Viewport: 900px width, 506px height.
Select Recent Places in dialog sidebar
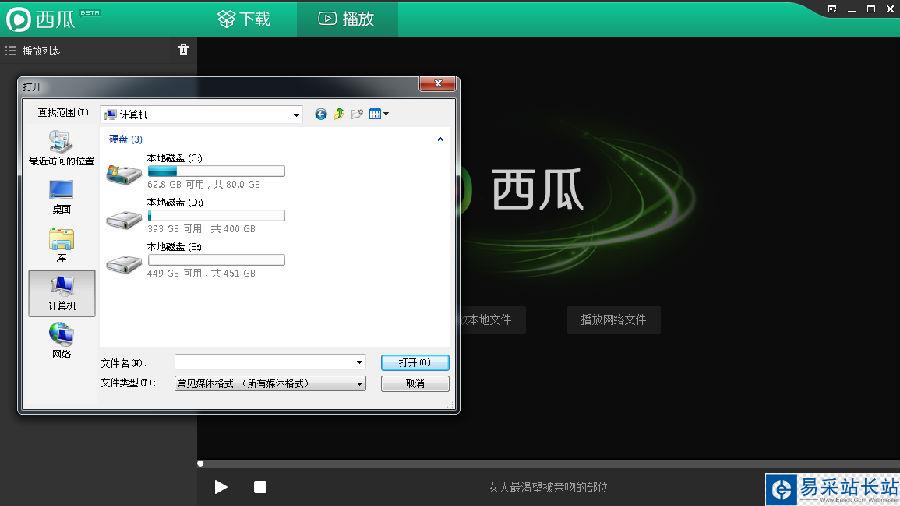coord(61,147)
